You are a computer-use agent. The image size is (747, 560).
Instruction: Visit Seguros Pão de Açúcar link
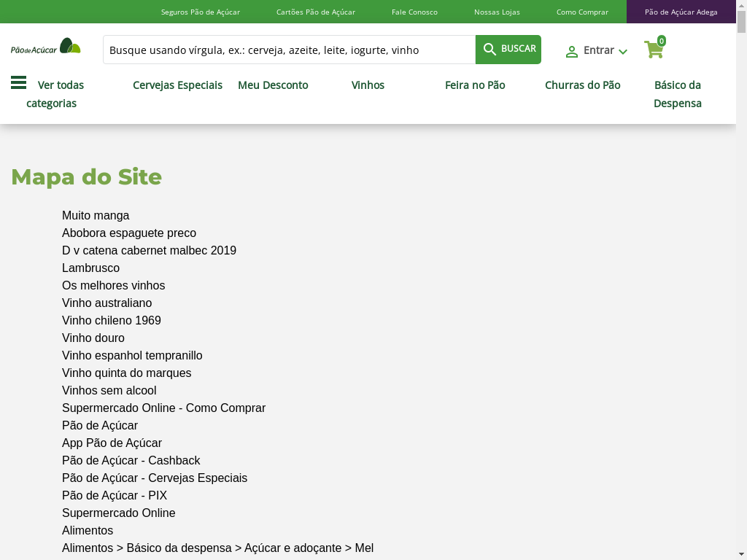[200, 12]
